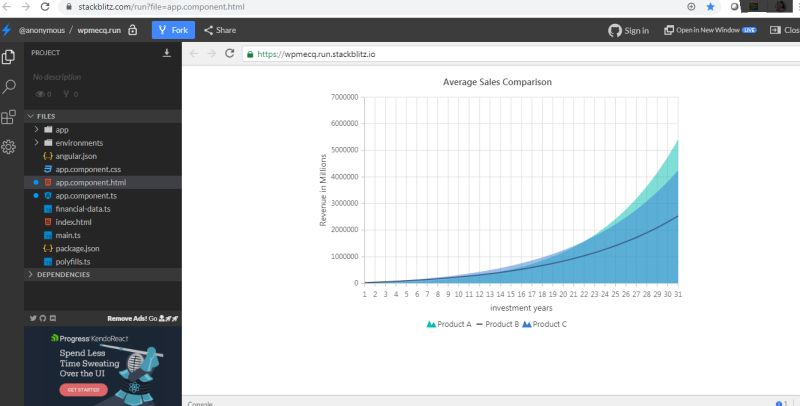Expand the DEPENDENCIES section

click(103, 274)
